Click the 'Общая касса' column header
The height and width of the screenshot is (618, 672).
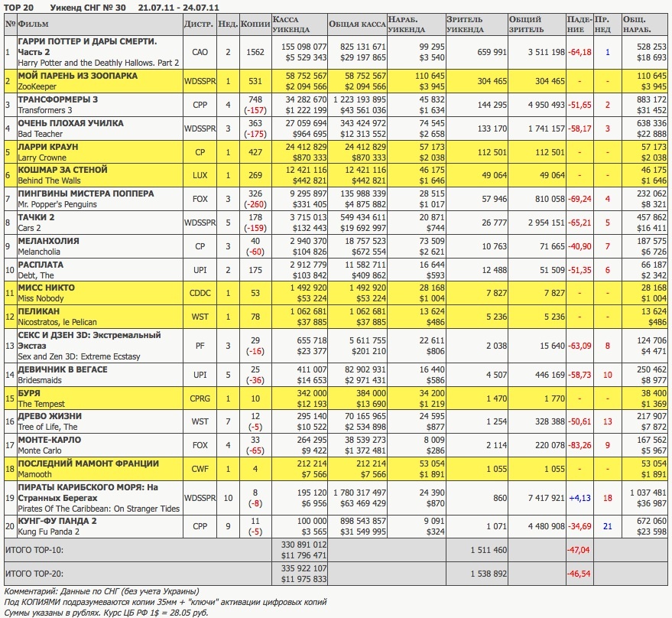[x=355, y=24]
